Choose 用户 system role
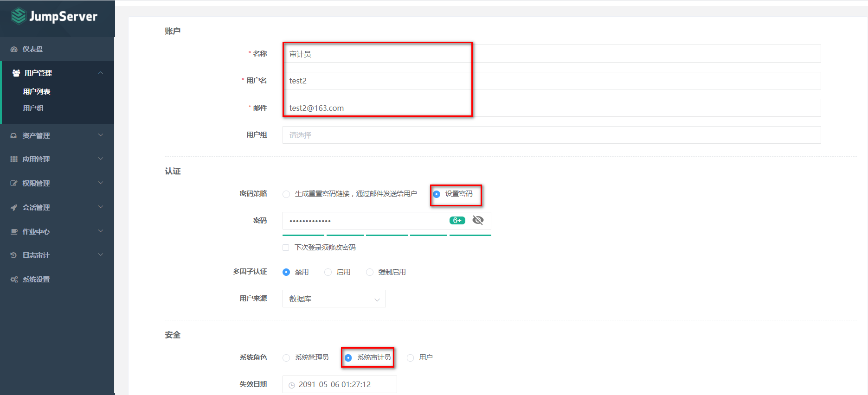The height and width of the screenshot is (395, 868). tap(411, 358)
